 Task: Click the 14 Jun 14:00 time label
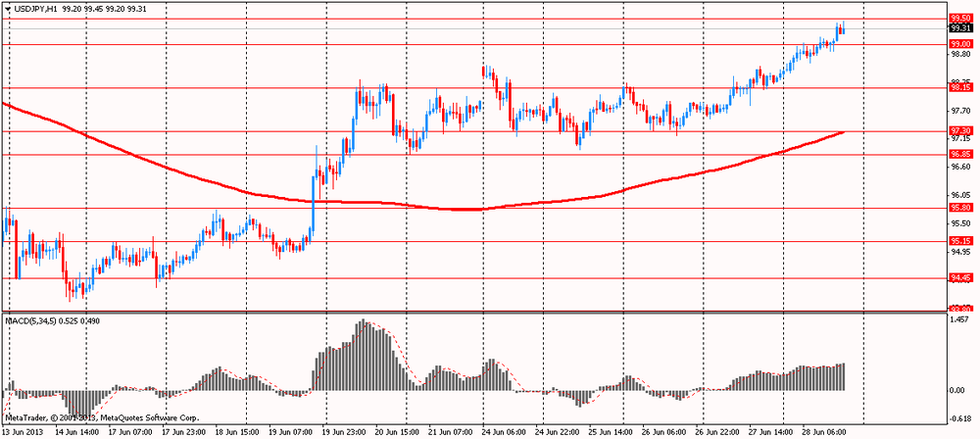click(x=78, y=431)
